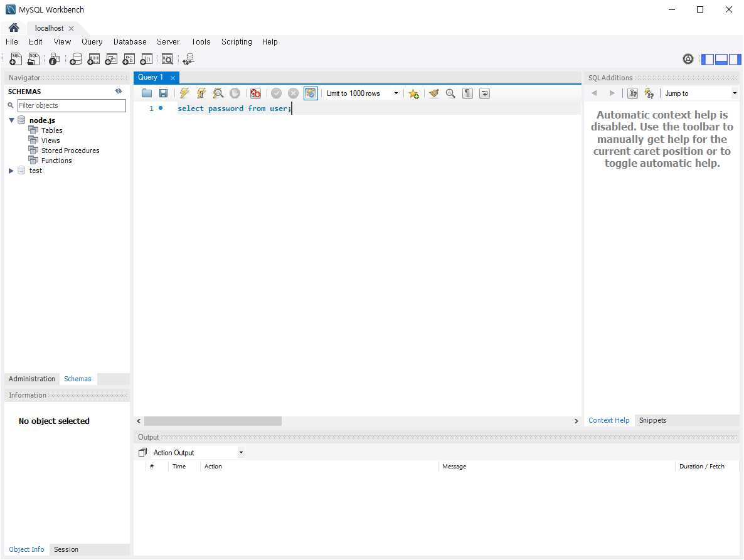Toggle automatic context help

(632, 93)
